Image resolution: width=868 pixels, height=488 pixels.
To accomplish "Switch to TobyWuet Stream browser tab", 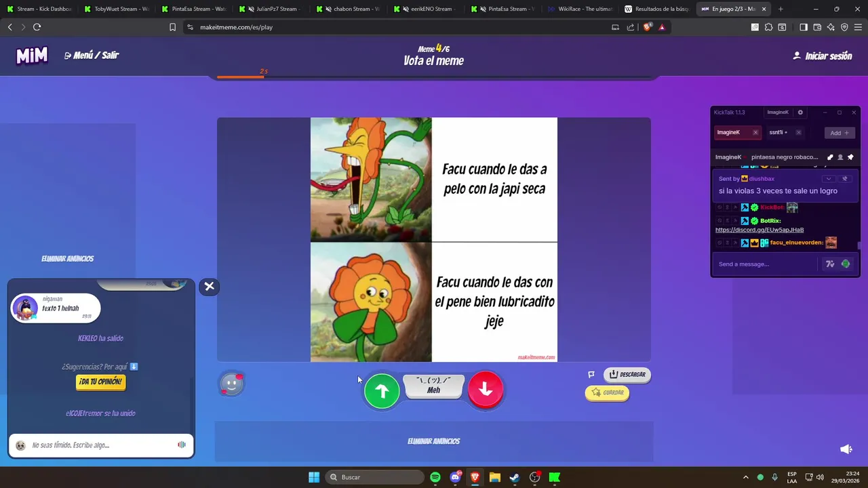I will coord(116,9).
